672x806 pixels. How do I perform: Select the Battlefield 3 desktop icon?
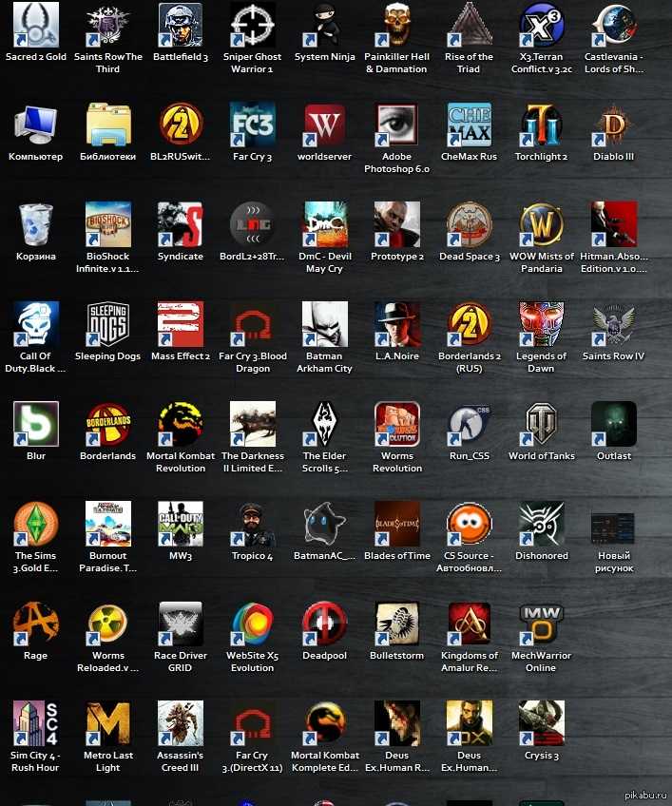[x=181, y=25]
